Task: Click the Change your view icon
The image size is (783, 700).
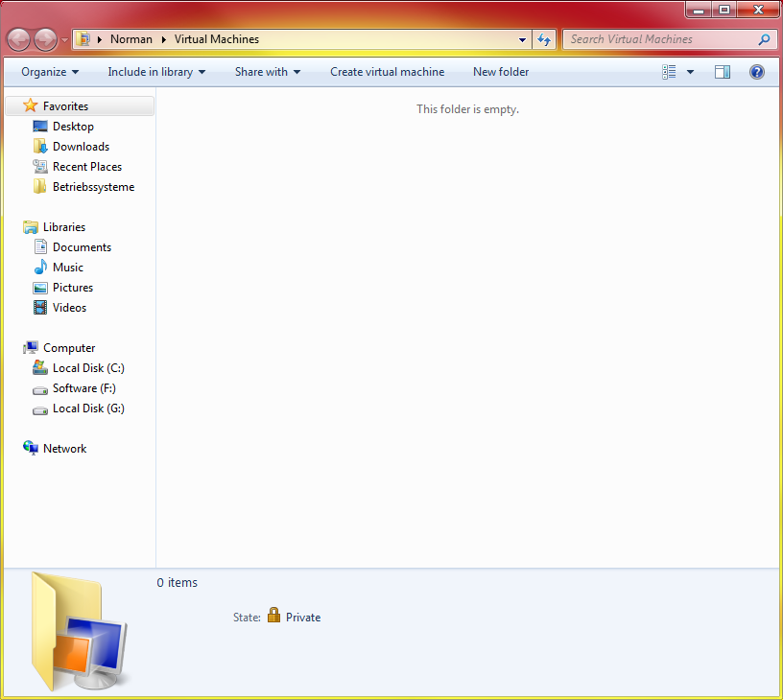Action: point(670,72)
